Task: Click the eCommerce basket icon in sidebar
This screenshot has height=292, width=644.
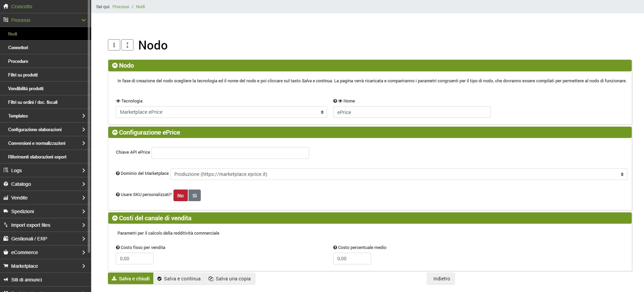Action: click(6, 252)
